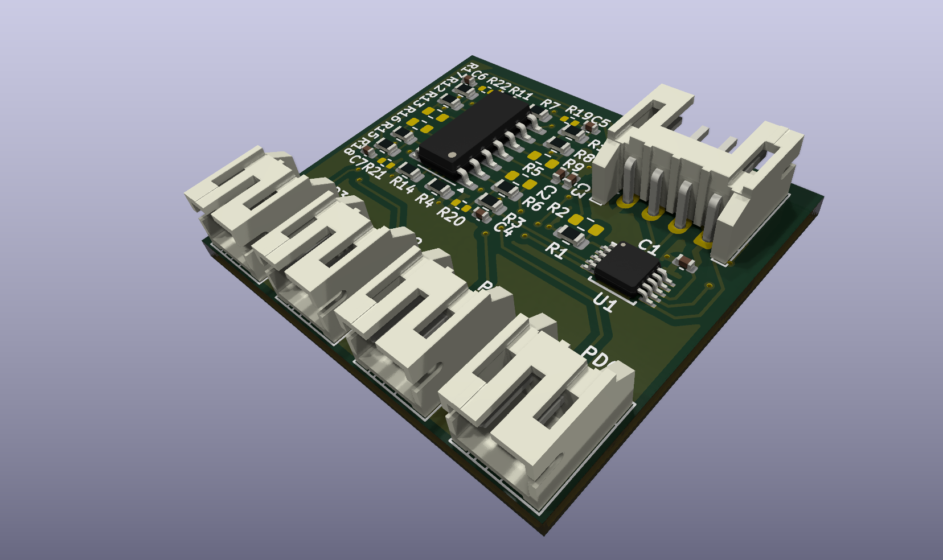Viewport: 943px width, 560px height.
Task: Click the white pin-1 dot on large IC
Action: (x=452, y=154)
